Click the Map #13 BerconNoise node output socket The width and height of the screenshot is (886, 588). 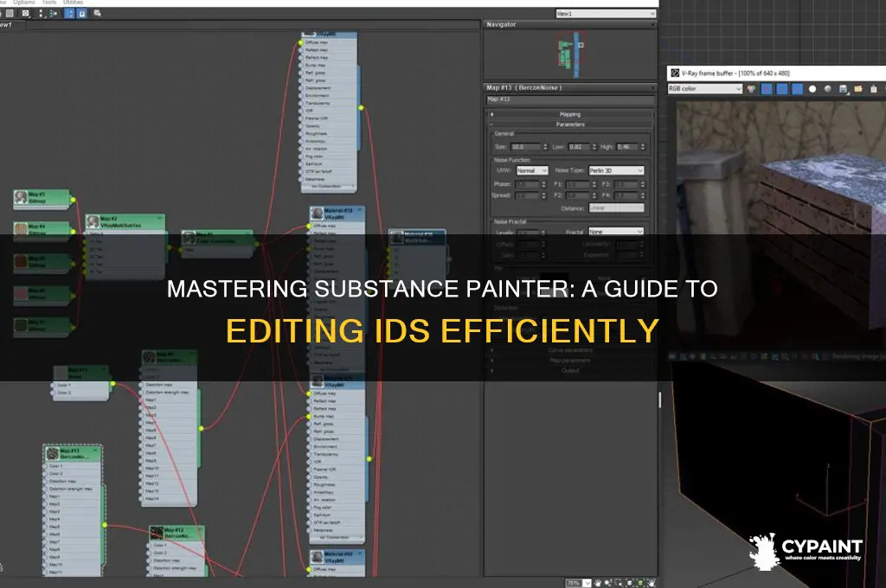105,525
